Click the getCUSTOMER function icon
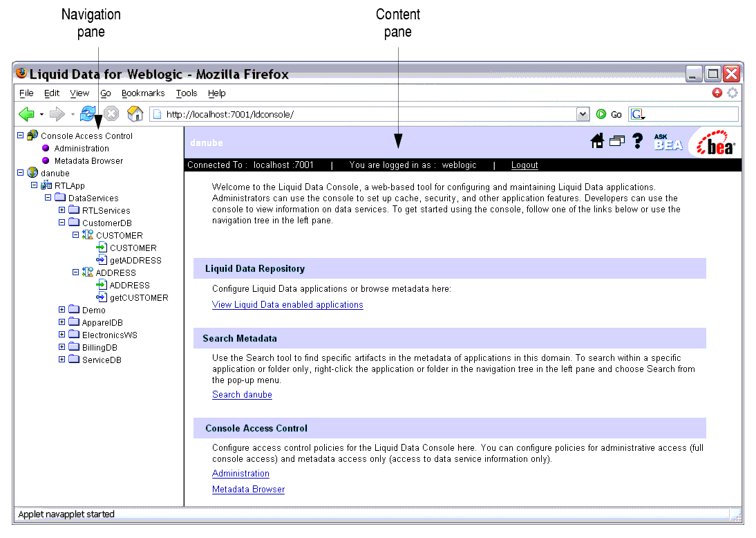Image resolution: width=756 pixels, height=538 pixels. pyautogui.click(x=102, y=297)
